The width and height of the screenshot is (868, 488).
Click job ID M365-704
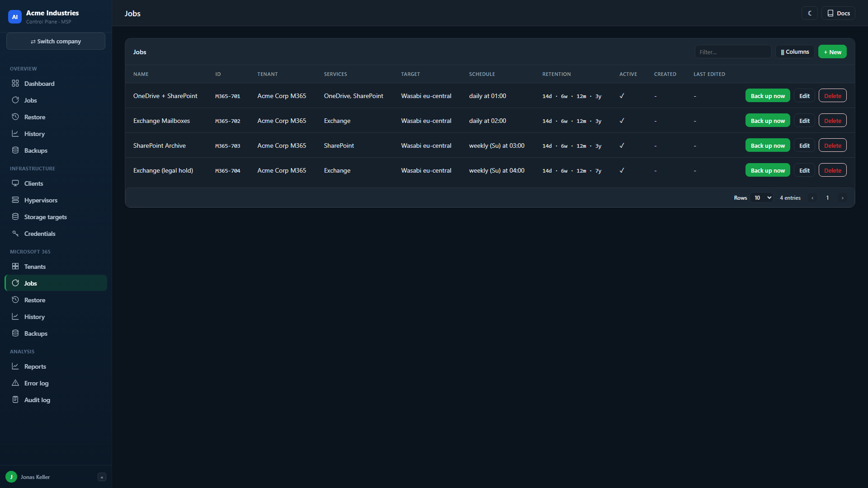[227, 171]
